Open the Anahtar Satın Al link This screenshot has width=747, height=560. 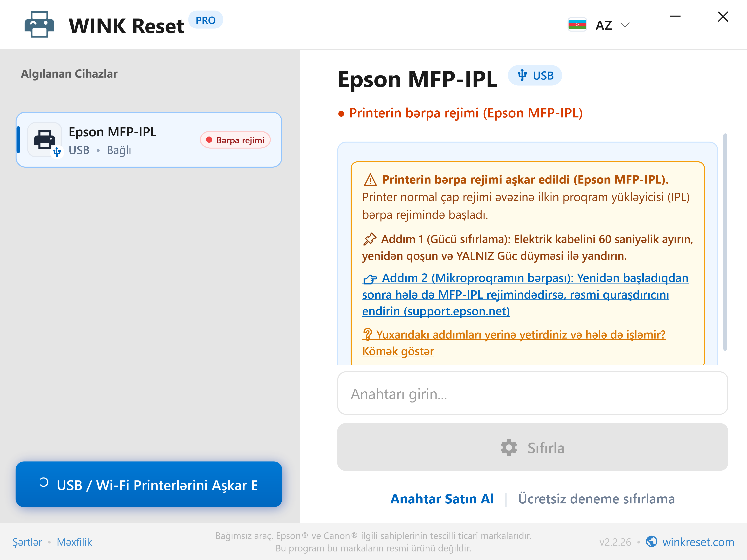point(442,499)
